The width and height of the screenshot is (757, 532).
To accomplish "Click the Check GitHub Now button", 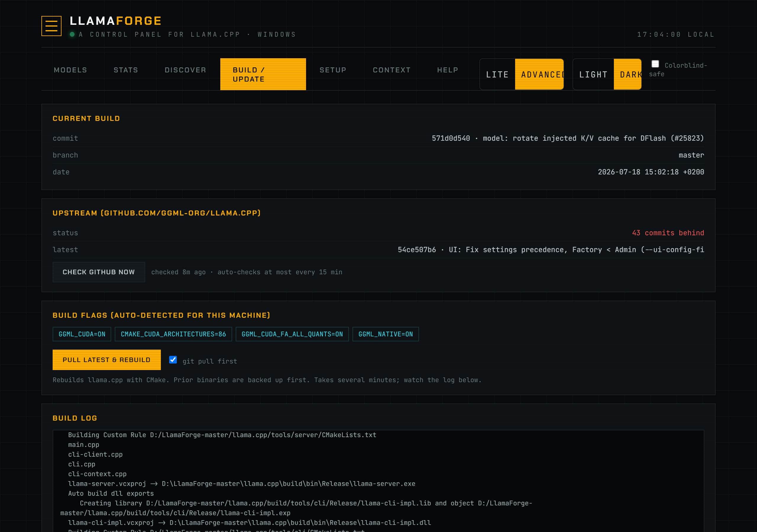I will 99,272.
